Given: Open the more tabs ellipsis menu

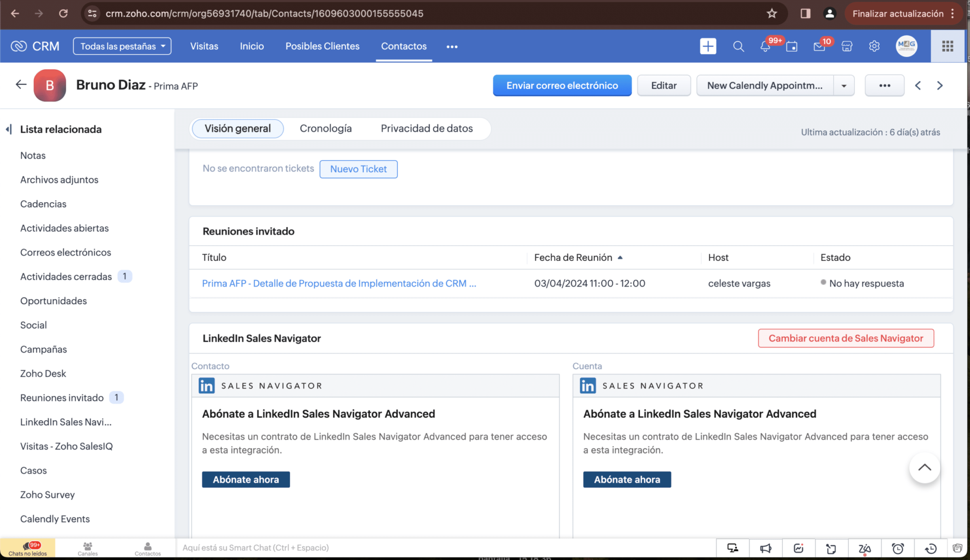Looking at the screenshot, I should 452,46.
